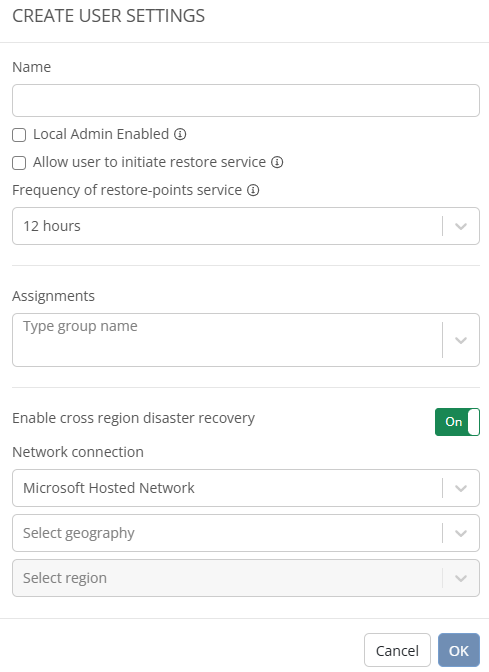Open the Select geography dropdown
Viewport: 489px width, 672px height.
pos(246,533)
